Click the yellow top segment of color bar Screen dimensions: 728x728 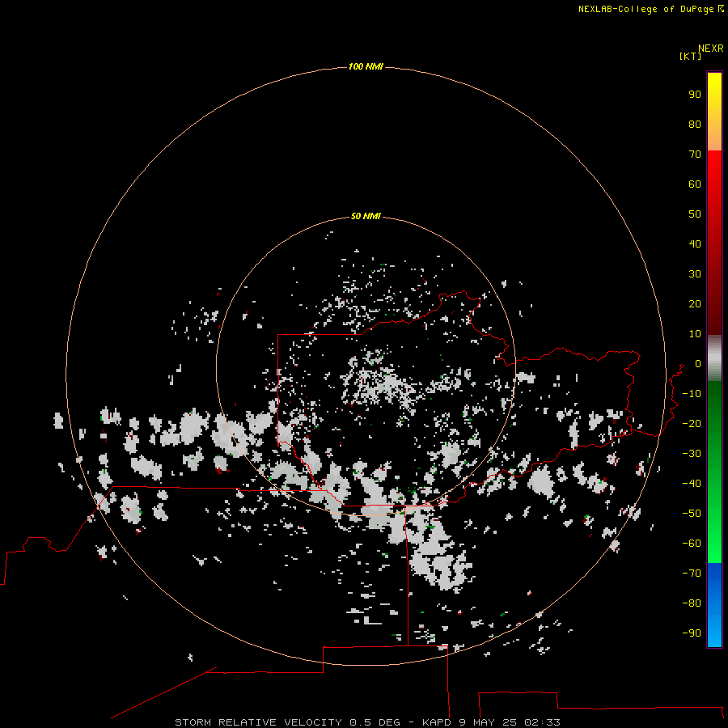click(714, 112)
